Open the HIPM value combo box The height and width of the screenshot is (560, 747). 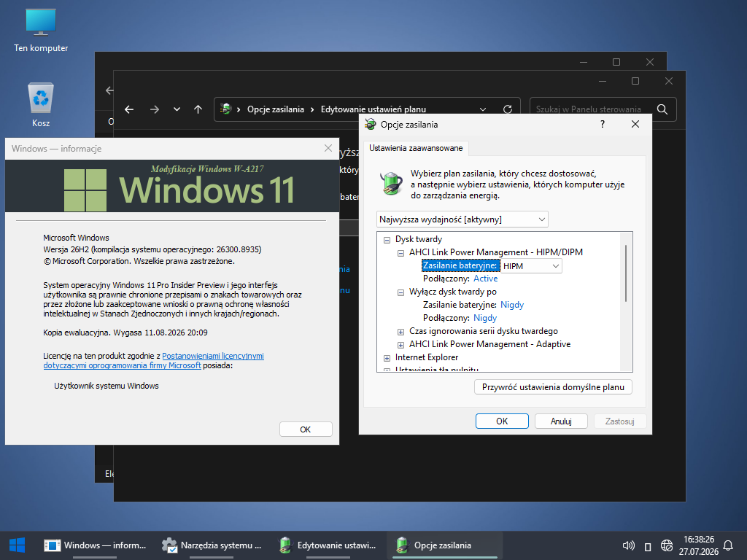(531, 266)
